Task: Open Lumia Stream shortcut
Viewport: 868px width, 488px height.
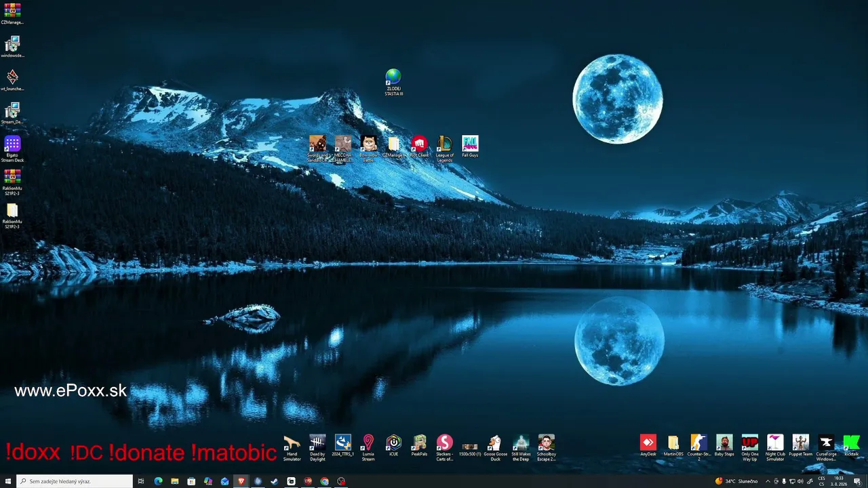Action: [x=368, y=447]
